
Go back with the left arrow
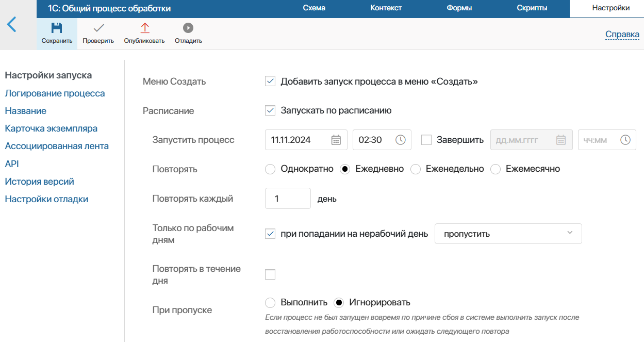(x=11, y=24)
